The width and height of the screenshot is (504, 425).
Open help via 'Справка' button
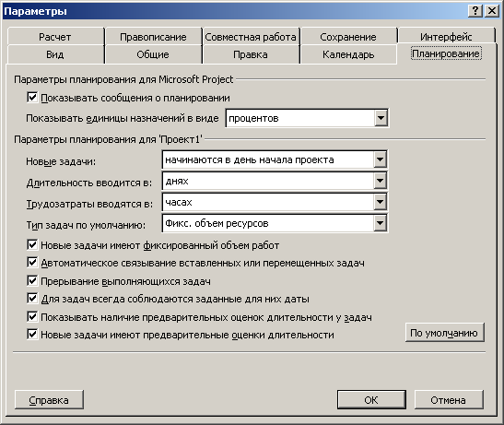49,400
